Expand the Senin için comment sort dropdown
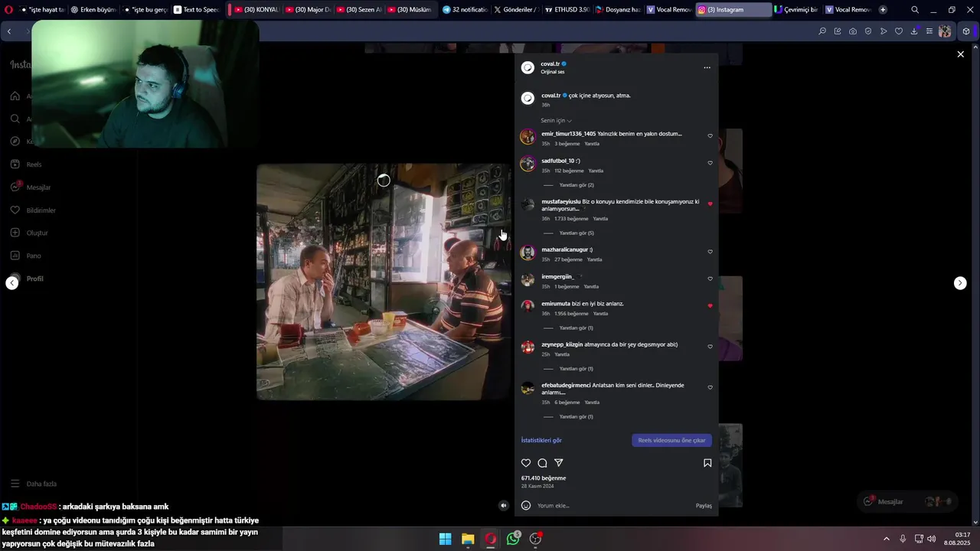This screenshot has height=551, width=980. [x=557, y=121]
